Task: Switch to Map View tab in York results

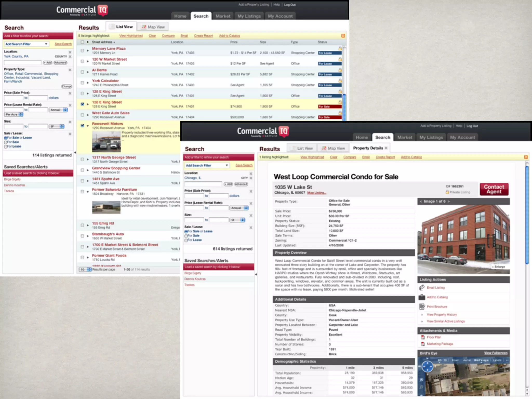Action: (x=153, y=27)
